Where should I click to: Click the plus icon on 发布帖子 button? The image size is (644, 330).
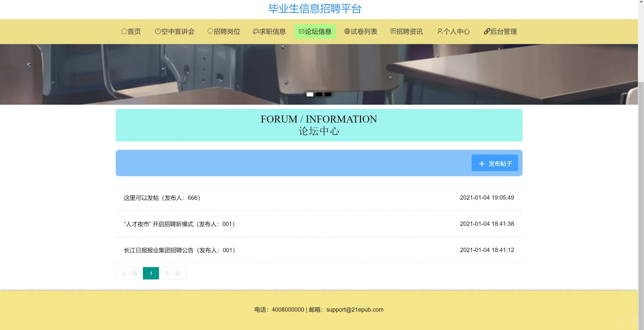coord(482,163)
